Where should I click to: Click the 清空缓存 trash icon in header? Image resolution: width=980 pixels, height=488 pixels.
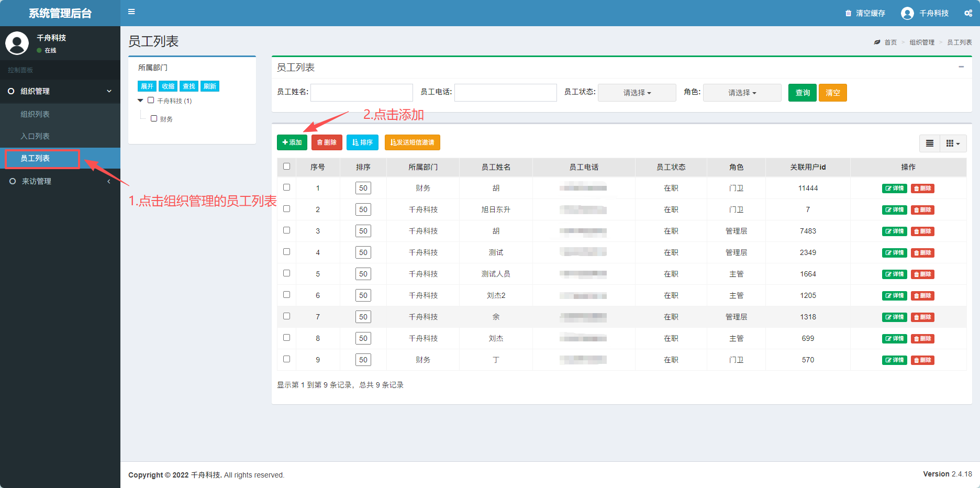tap(848, 13)
